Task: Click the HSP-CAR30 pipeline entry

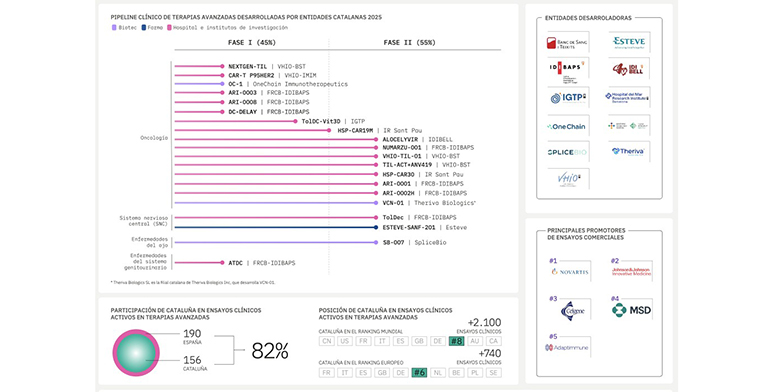Action: [x=423, y=174]
